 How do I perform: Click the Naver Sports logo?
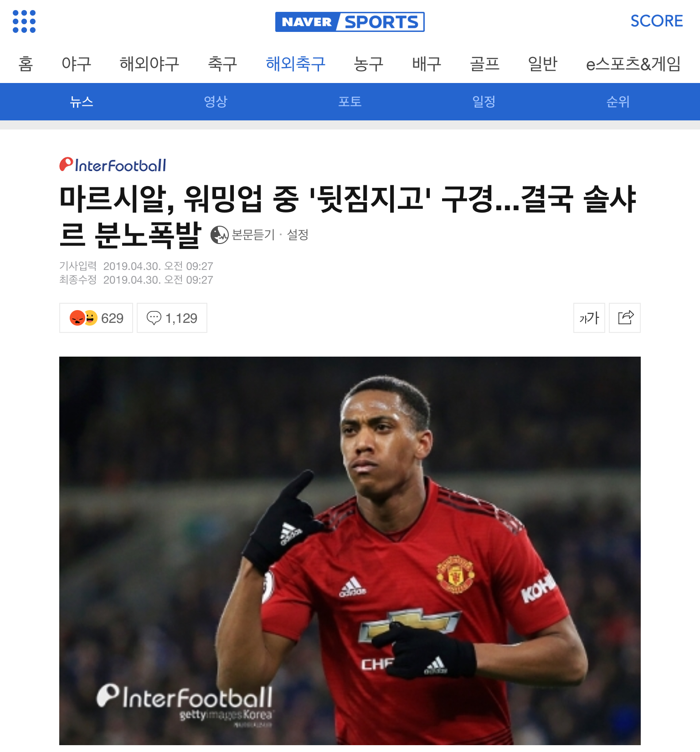pyautogui.click(x=350, y=22)
